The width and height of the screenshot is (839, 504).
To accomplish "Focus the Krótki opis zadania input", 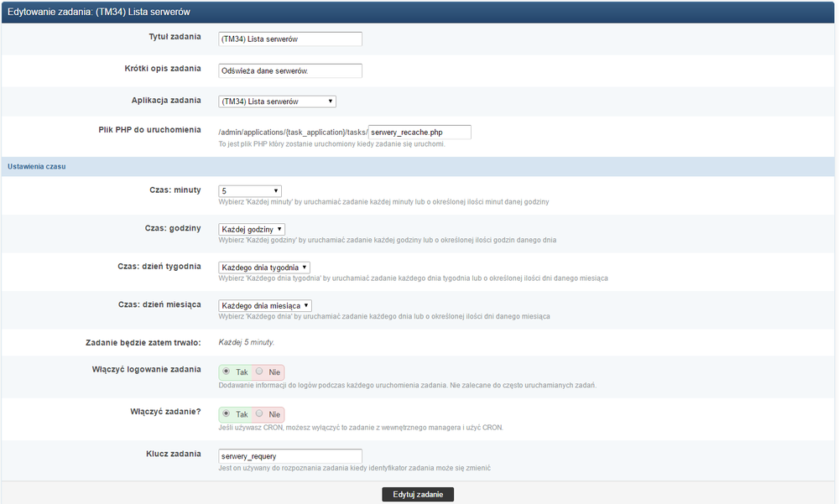I will pos(289,71).
